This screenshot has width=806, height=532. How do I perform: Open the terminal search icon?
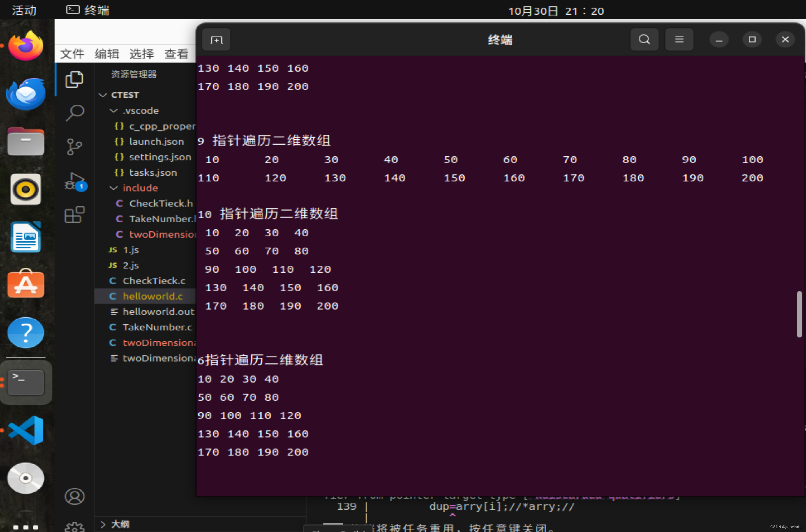click(x=644, y=39)
